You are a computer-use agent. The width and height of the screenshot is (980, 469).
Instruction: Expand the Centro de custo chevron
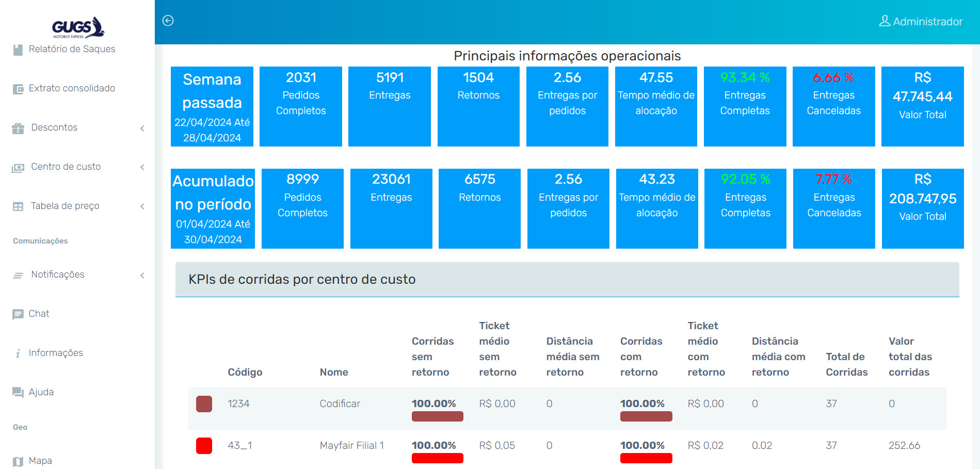(142, 167)
